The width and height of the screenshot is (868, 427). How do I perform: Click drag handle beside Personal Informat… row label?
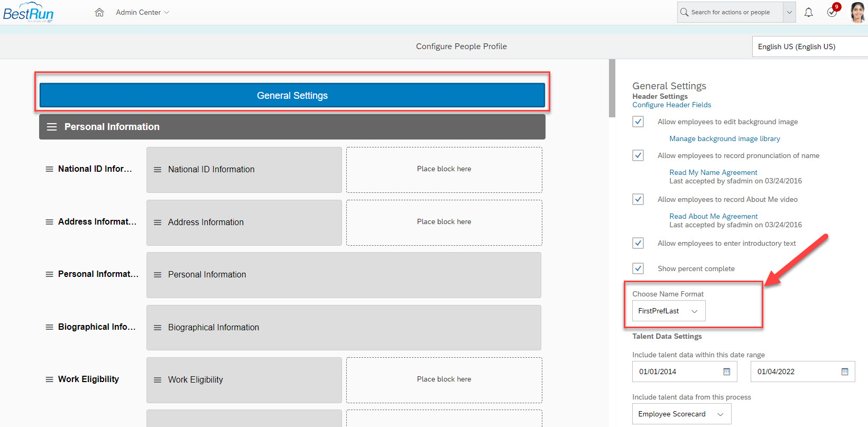[x=49, y=274]
